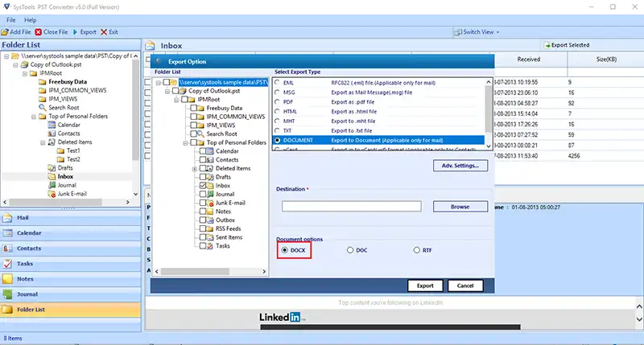The height and width of the screenshot is (345, 644).
Task: Select the EML export type radio button
Action: pyautogui.click(x=277, y=83)
